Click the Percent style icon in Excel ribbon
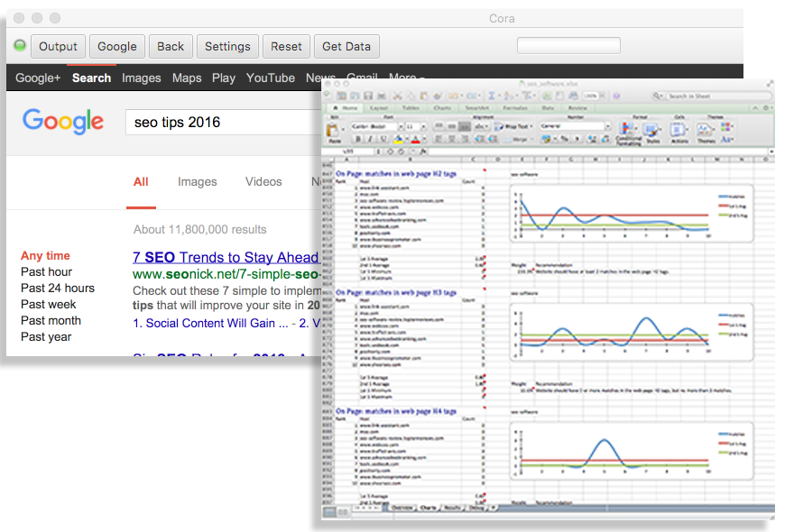 tap(564, 139)
